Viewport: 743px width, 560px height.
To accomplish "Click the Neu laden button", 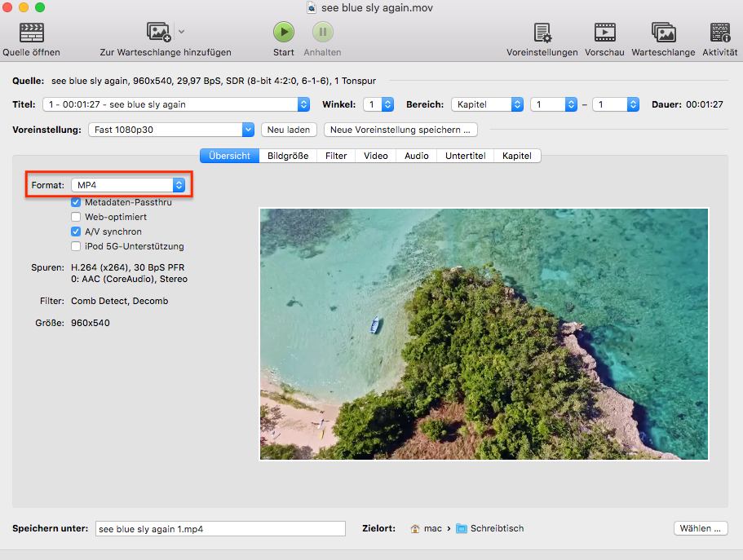I will coord(288,130).
